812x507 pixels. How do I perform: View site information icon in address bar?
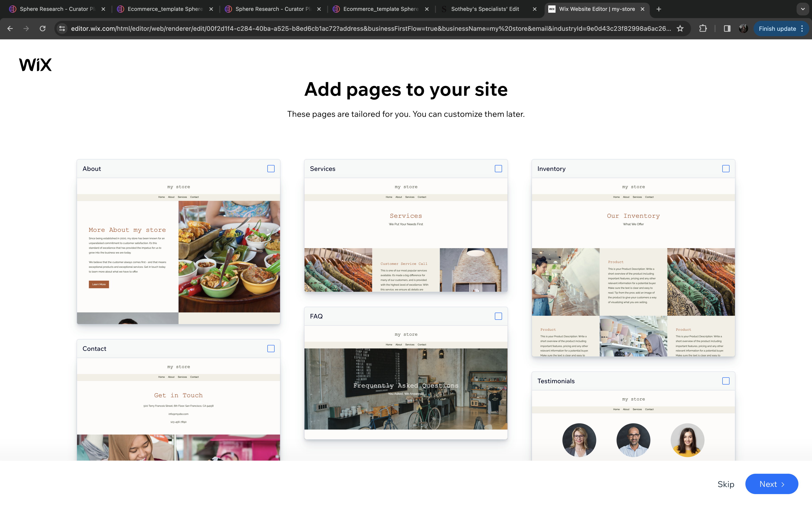pyautogui.click(x=62, y=29)
